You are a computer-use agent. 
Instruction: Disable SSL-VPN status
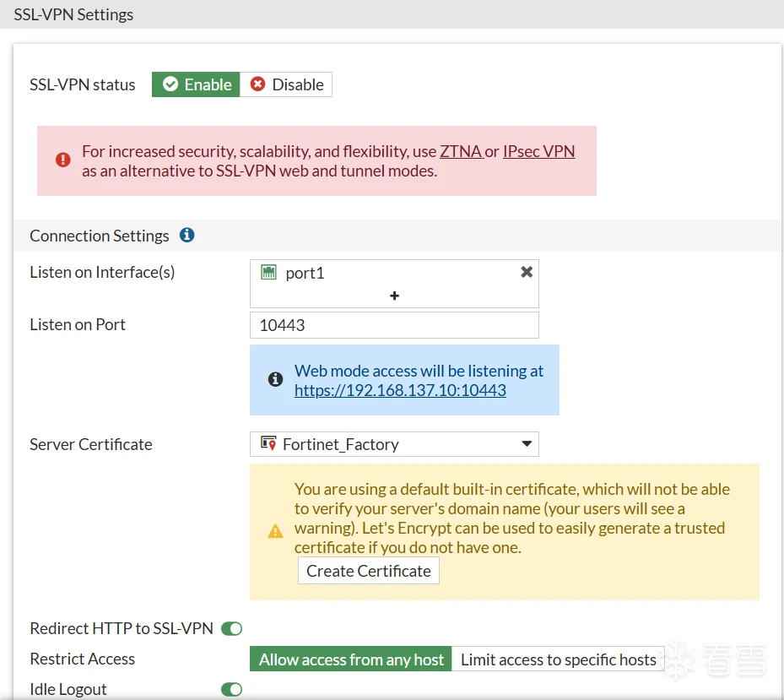[x=287, y=84]
